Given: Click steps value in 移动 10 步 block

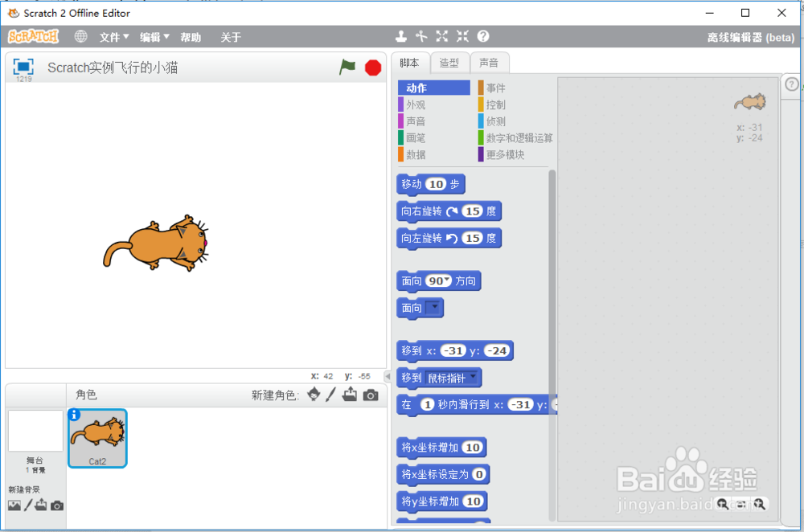Looking at the screenshot, I should click(x=436, y=184).
